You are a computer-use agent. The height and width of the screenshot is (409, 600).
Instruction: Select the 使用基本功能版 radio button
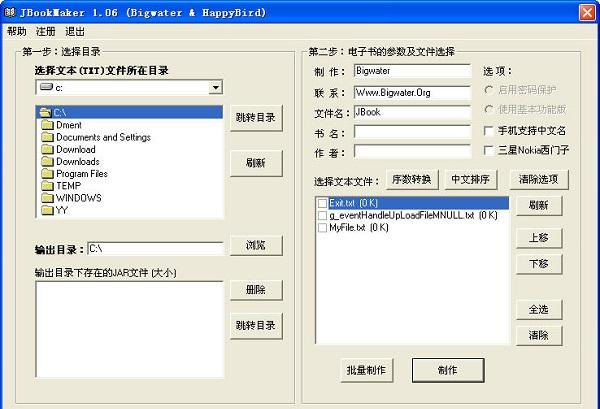tap(489, 109)
